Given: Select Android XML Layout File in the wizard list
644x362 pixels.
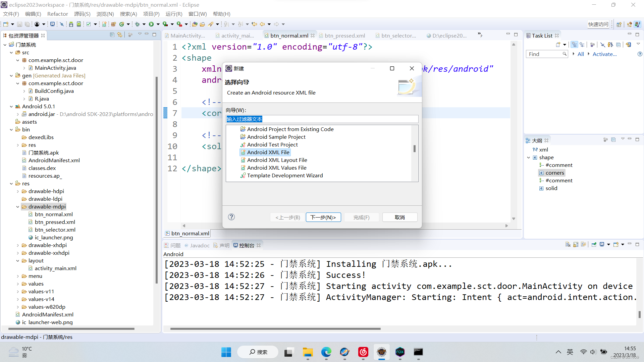Looking at the screenshot, I should coord(277,160).
